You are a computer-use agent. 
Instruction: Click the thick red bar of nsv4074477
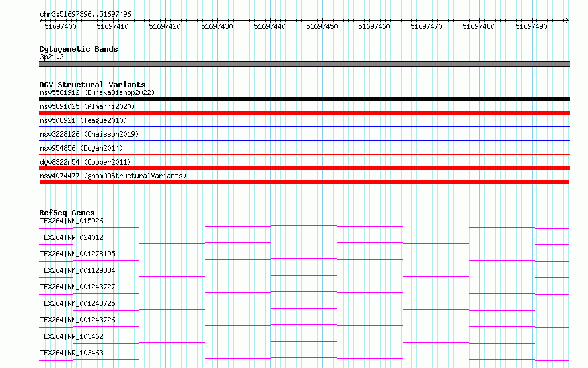click(x=304, y=182)
